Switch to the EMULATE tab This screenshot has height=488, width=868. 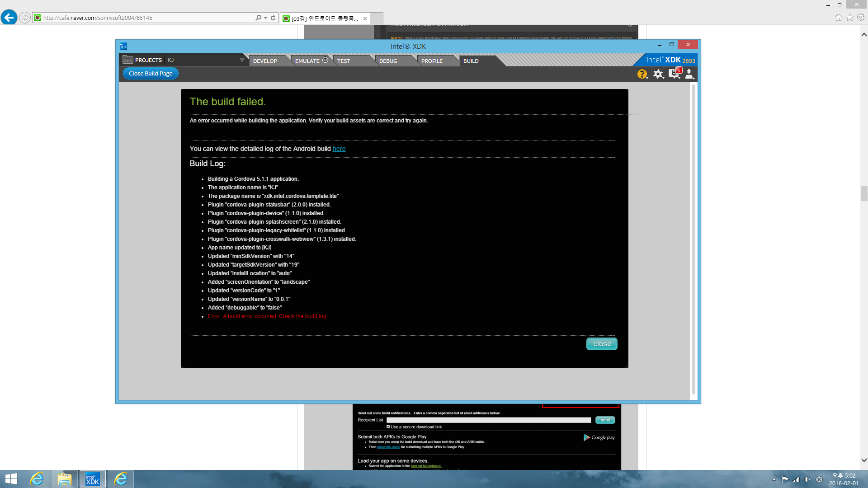tap(307, 61)
